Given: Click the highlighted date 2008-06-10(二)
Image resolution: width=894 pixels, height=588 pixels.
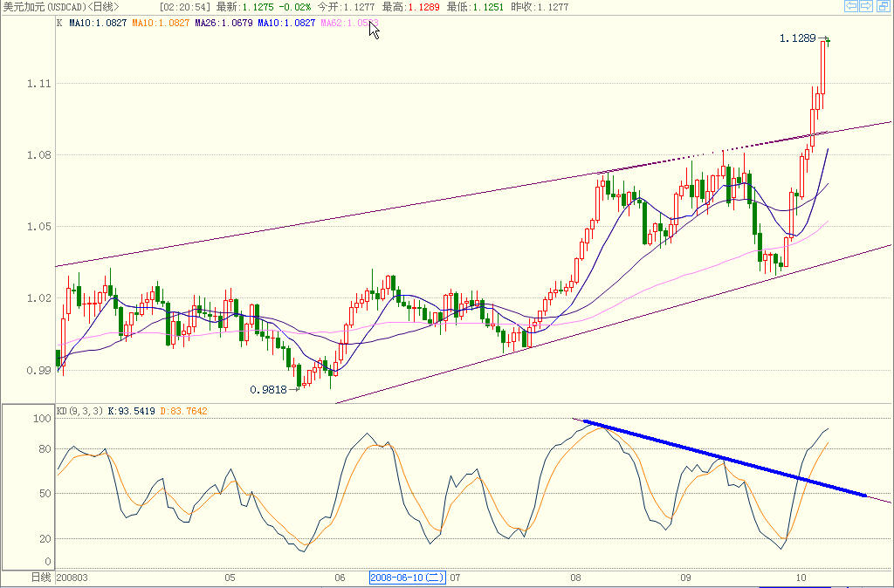Looking at the screenshot, I should 408,578.
